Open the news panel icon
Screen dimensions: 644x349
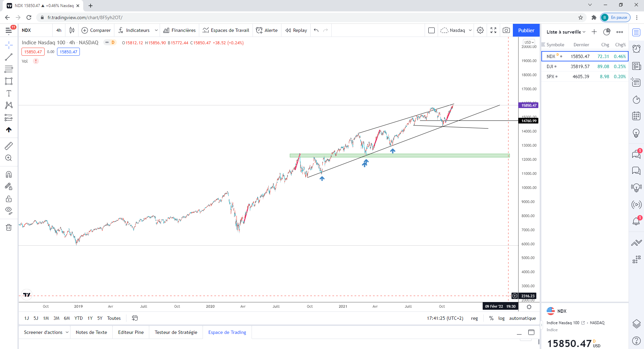pyautogui.click(x=636, y=66)
